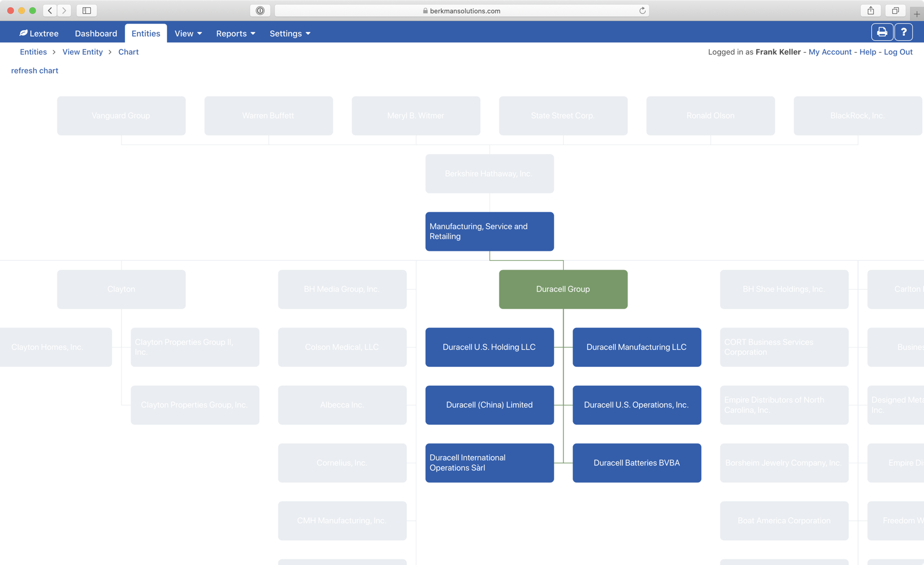Click the Chart breadcrumb link

(x=128, y=52)
